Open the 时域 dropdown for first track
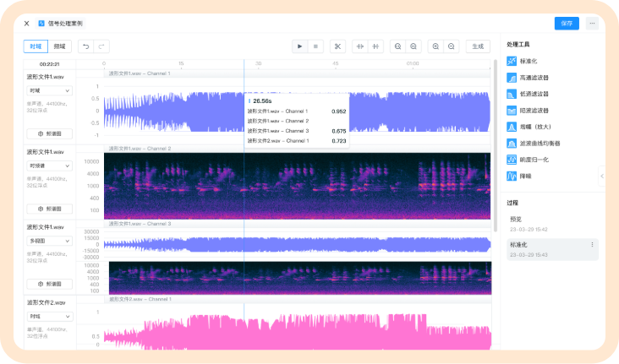This screenshot has width=619, height=364. [x=49, y=90]
